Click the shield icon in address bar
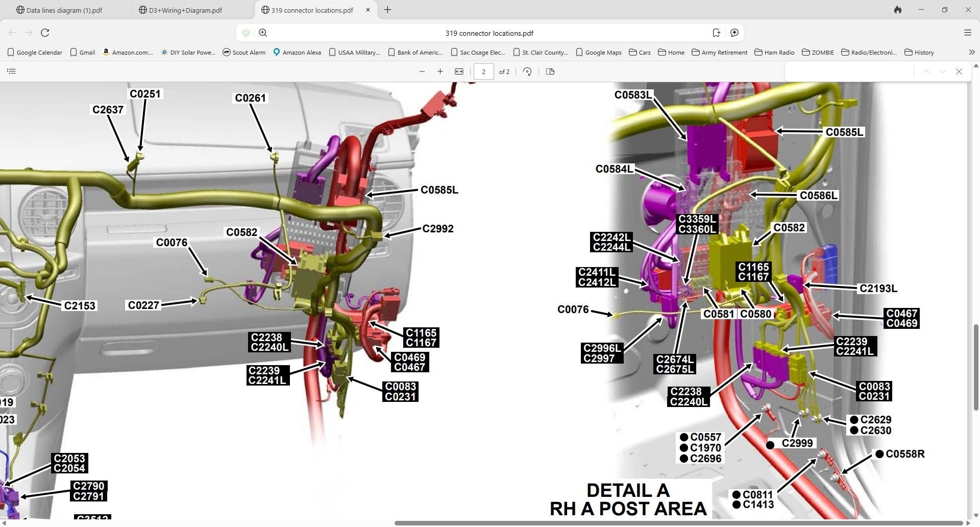Viewport: 980px width, 527px height. pos(246,33)
